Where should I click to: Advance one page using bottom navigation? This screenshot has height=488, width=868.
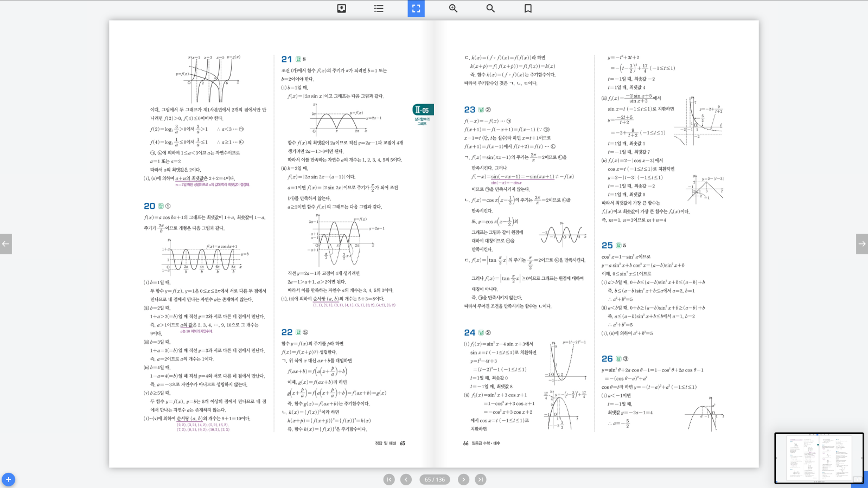[463, 479]
